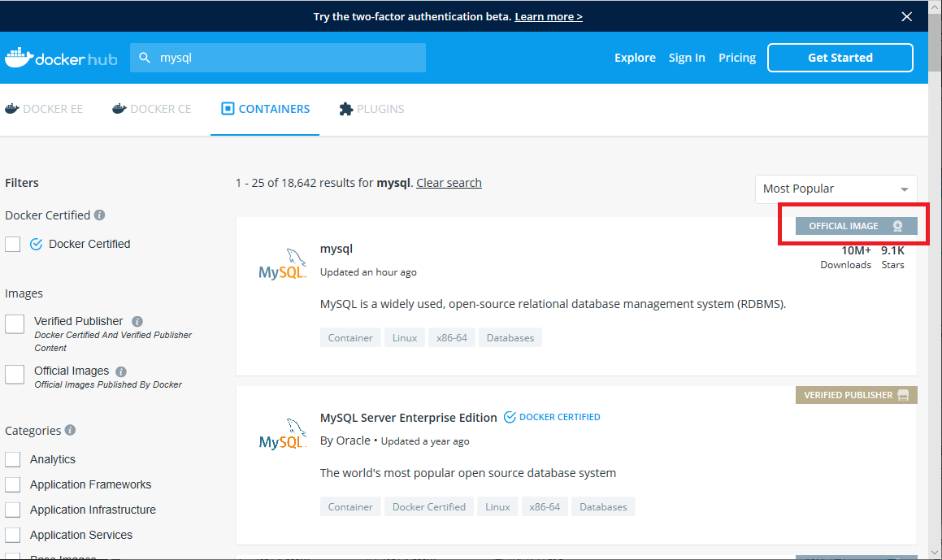Click the Clear search link
Screen dimensions: 942x560
tap(449, 183)
